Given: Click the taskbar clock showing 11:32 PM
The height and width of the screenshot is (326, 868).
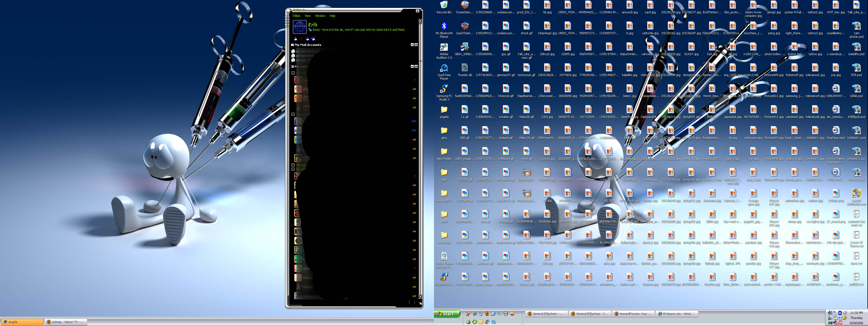Looking at the screenshot, I should click(856, 313).
